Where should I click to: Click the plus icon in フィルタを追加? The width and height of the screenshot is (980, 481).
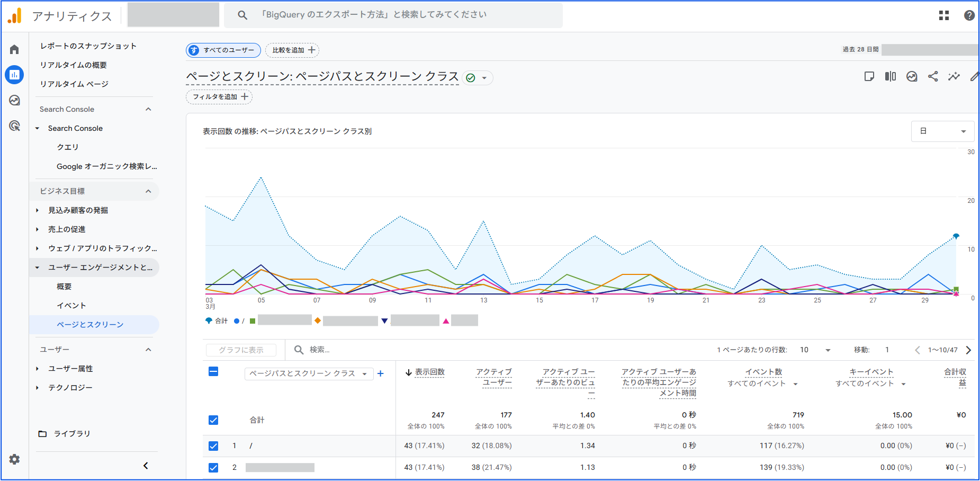(x=244, y=97)
